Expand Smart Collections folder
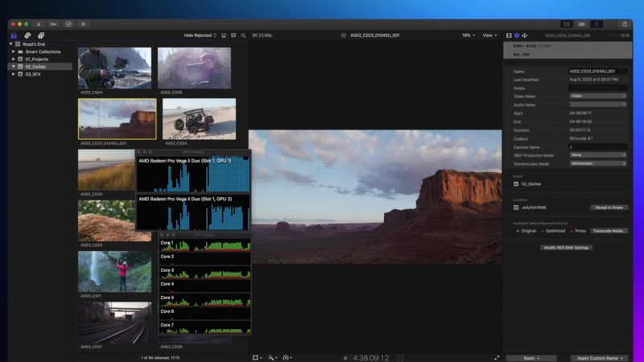Screen dimensions: 644x362 14,51
